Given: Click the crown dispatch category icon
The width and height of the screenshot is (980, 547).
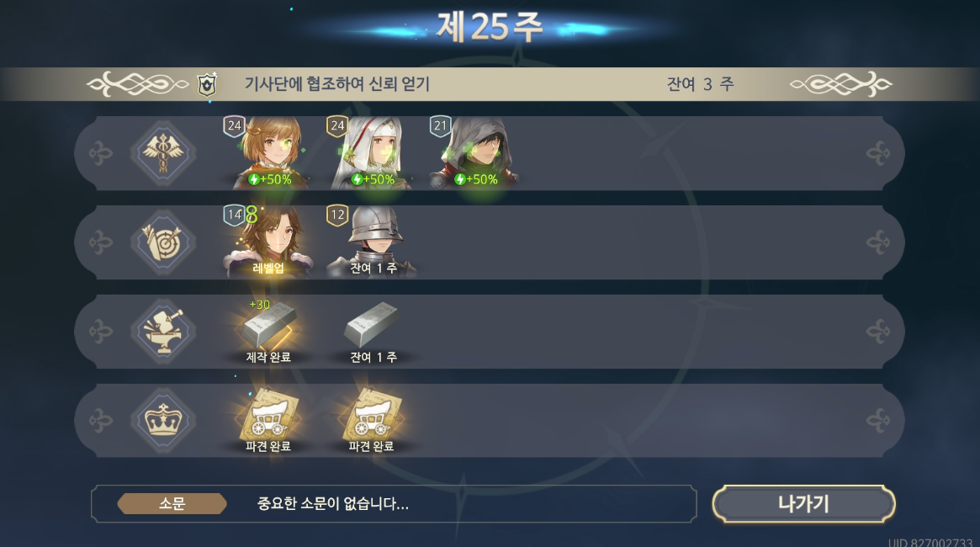Looking at the screenshot, I should tap(163, 420).
